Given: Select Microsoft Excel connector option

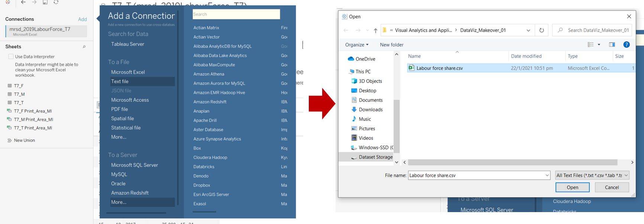Looking at the screenshot, I should (128, 72).
